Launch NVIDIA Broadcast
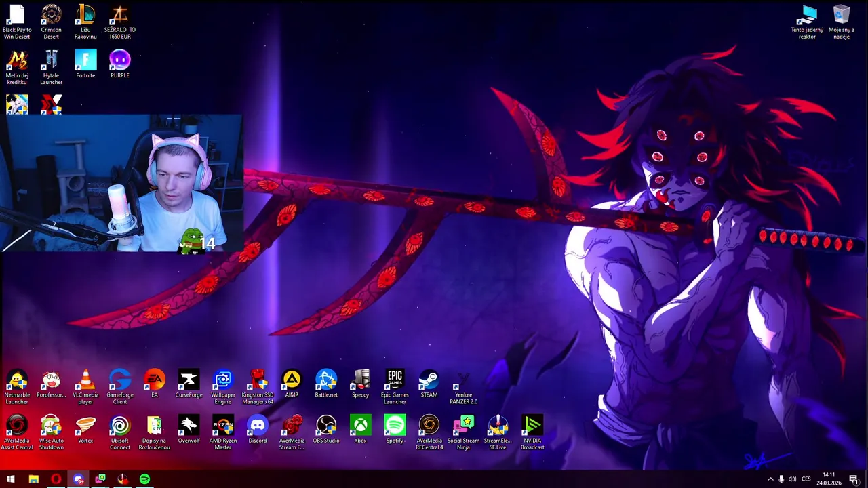This screenshot has width=868, height=488. (532, 432)
